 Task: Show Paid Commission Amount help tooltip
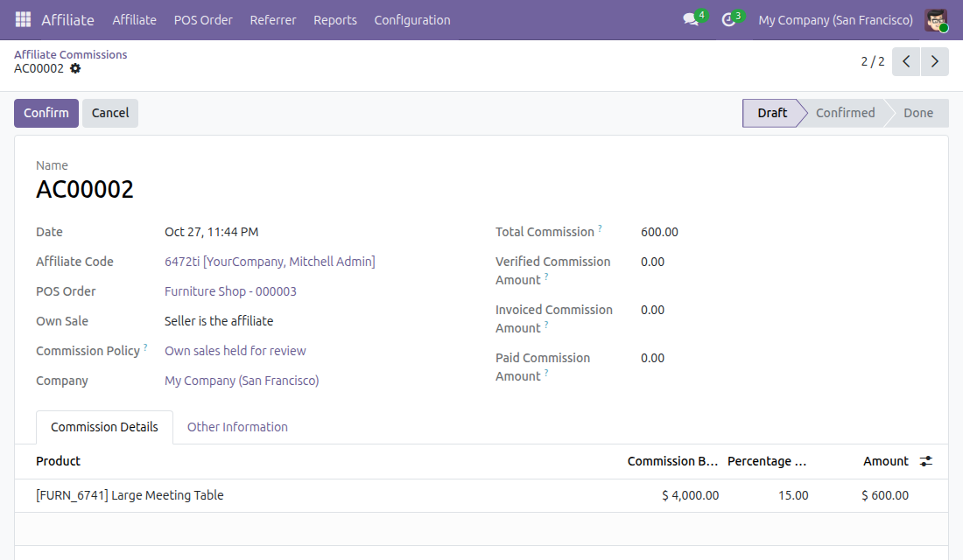(546, 372)
